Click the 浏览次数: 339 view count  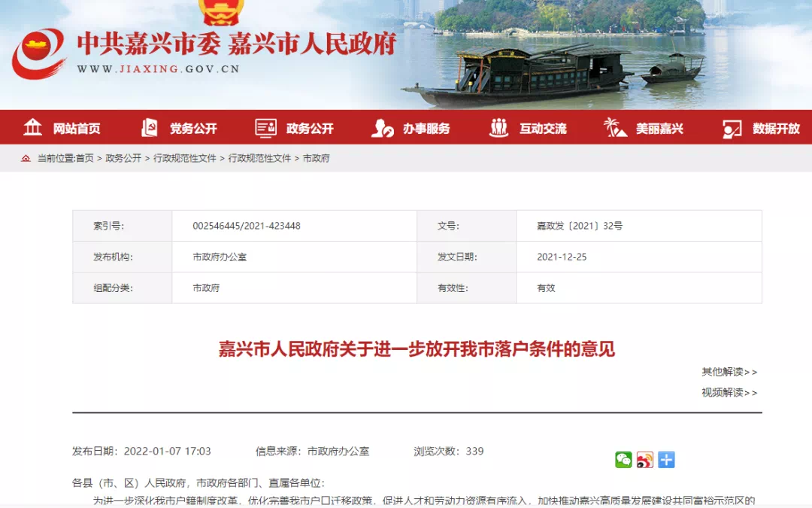[x=448, y=452]
